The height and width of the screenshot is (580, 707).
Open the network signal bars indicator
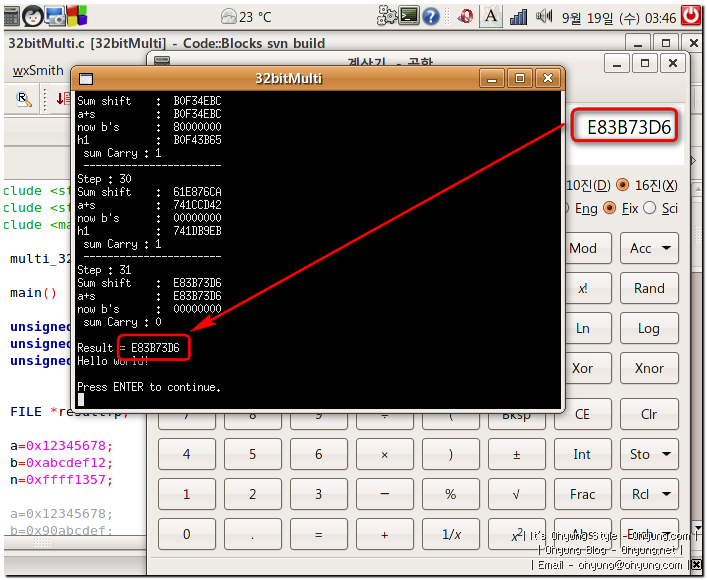point(518,18)
